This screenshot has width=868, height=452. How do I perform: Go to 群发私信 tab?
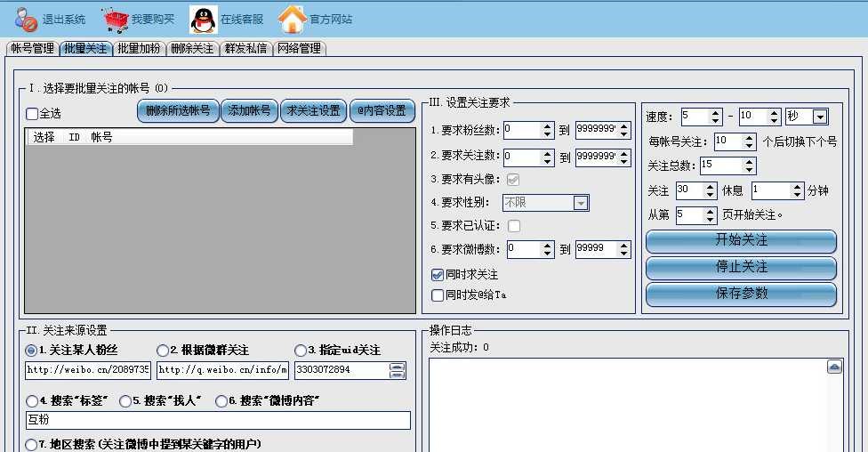coord(245,49)
